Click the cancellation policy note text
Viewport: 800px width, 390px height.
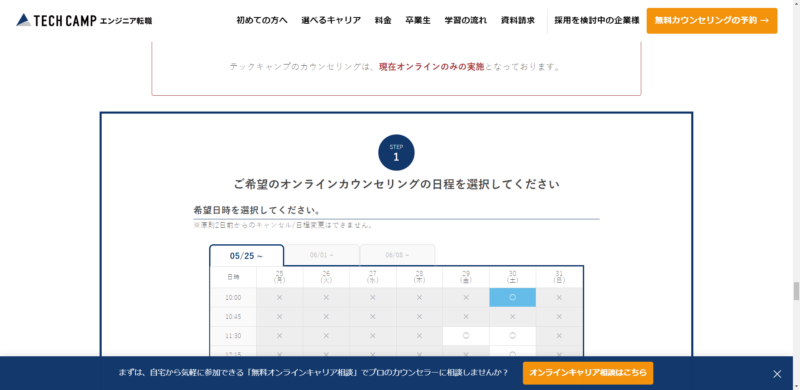tap(283, 225)
